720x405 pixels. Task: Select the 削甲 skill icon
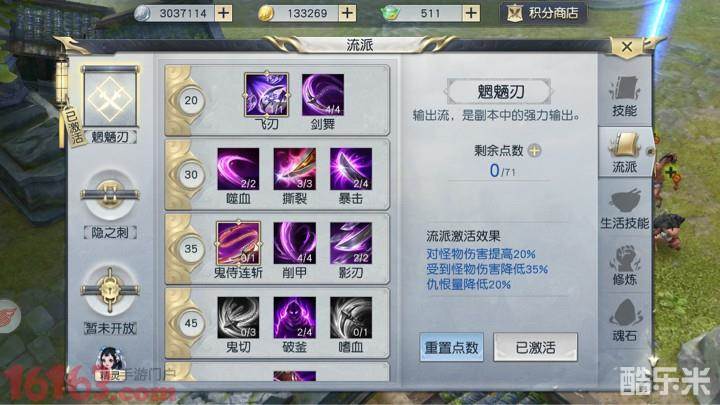click(294, 243)
